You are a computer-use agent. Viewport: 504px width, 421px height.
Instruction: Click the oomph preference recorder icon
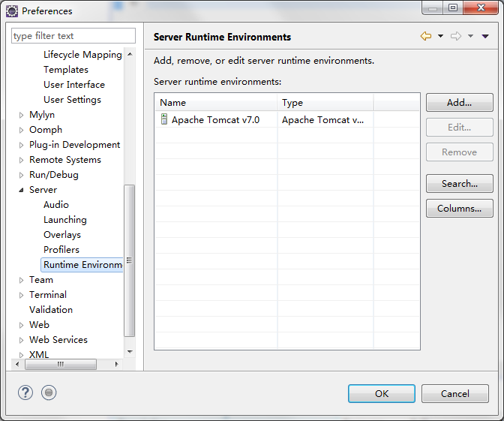(x=49, y=392)
